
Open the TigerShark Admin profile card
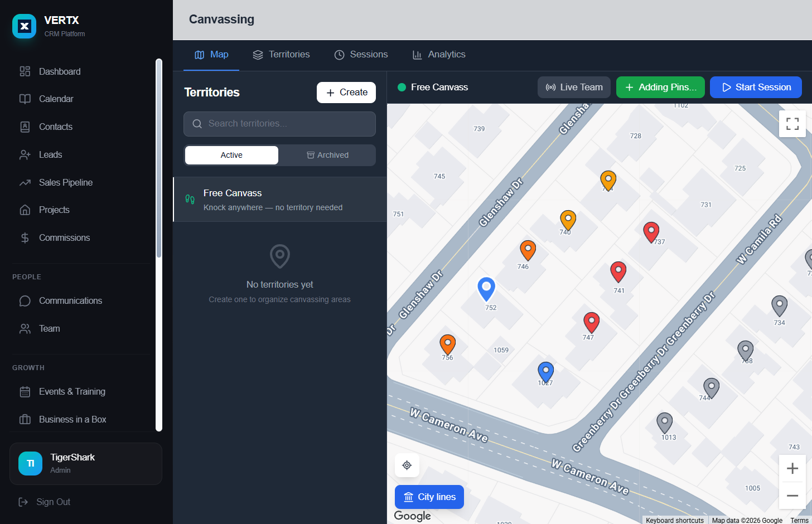(x=86, y=464)
